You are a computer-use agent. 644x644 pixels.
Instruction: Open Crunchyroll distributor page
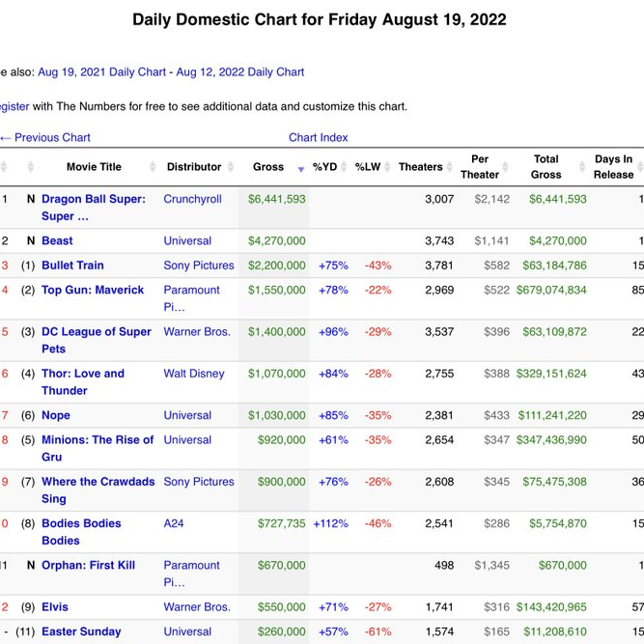(x=193, y=199)
